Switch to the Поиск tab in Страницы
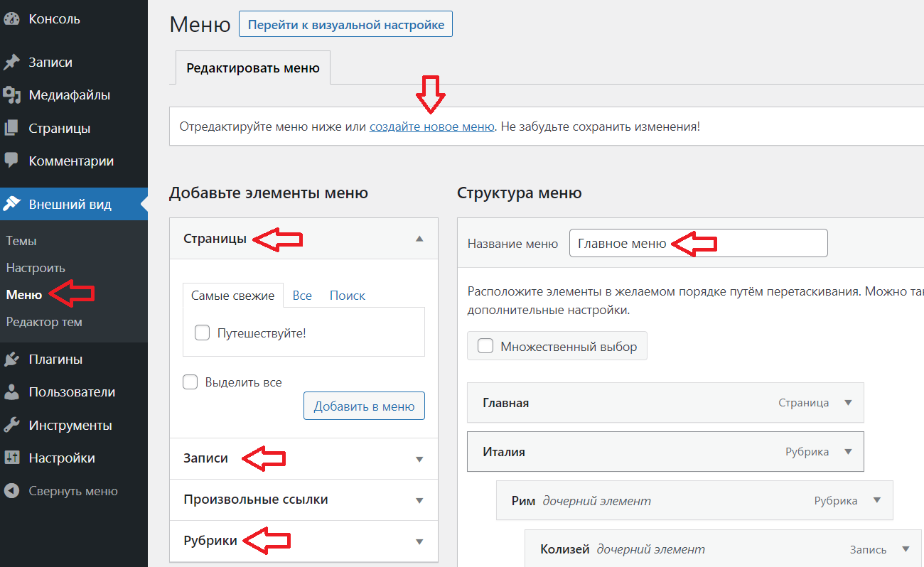Screen dimensions: 924x567 (348, 296)
